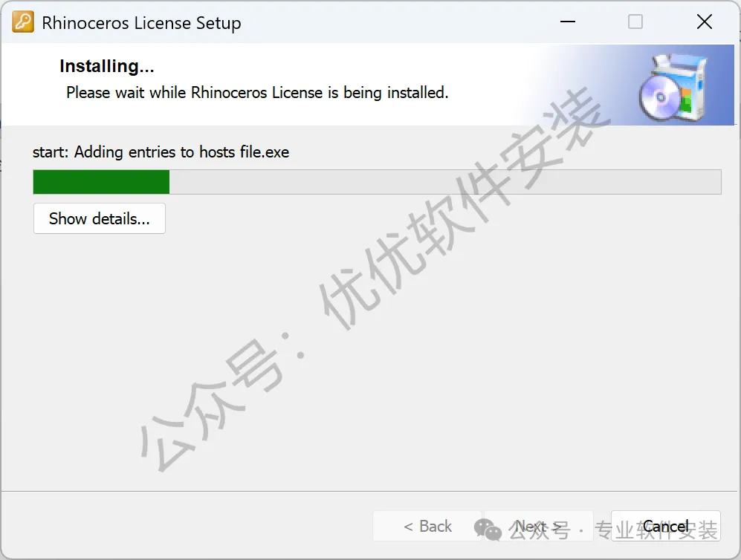Viewport: 741px width, 560px height.
Task: Minimize the Rhinoceros License Setup window
Action: pyautogui.click(x=568, y=22)
